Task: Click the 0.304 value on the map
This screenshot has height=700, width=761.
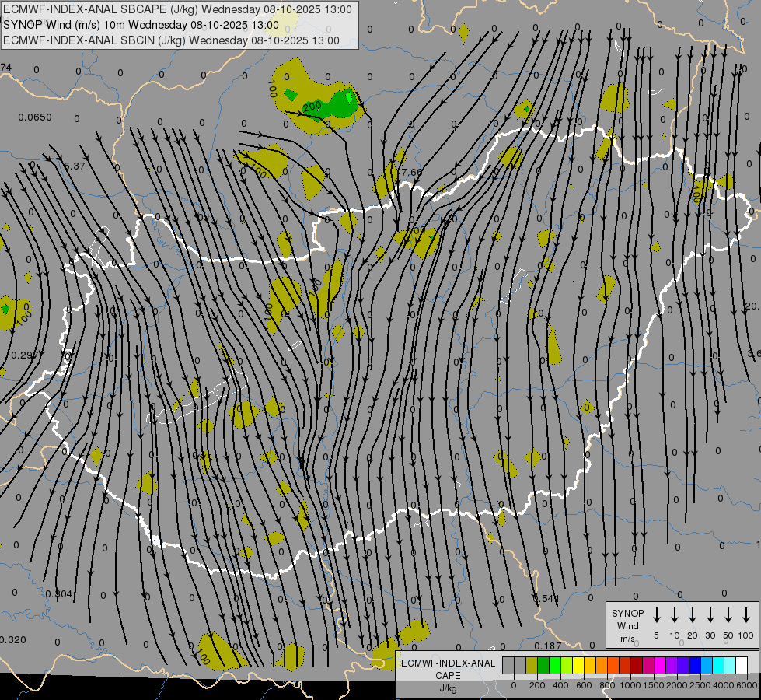Action: click(x=59, y=593)
